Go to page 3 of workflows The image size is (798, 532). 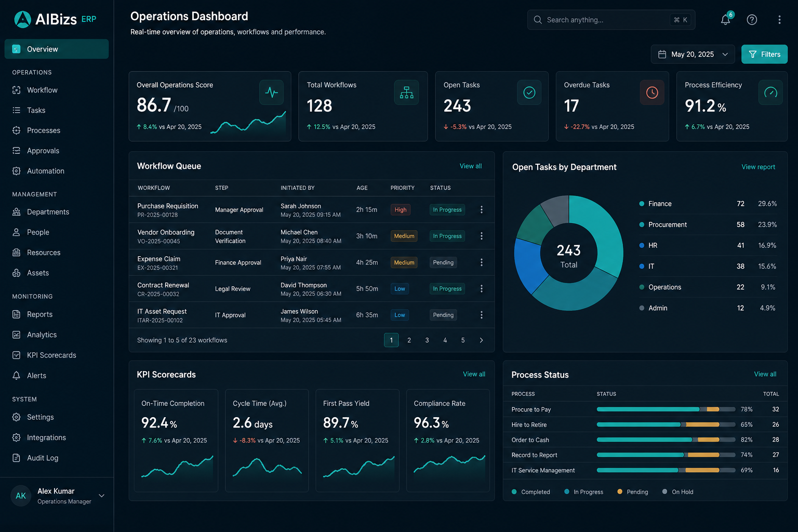tap(427, 340)
